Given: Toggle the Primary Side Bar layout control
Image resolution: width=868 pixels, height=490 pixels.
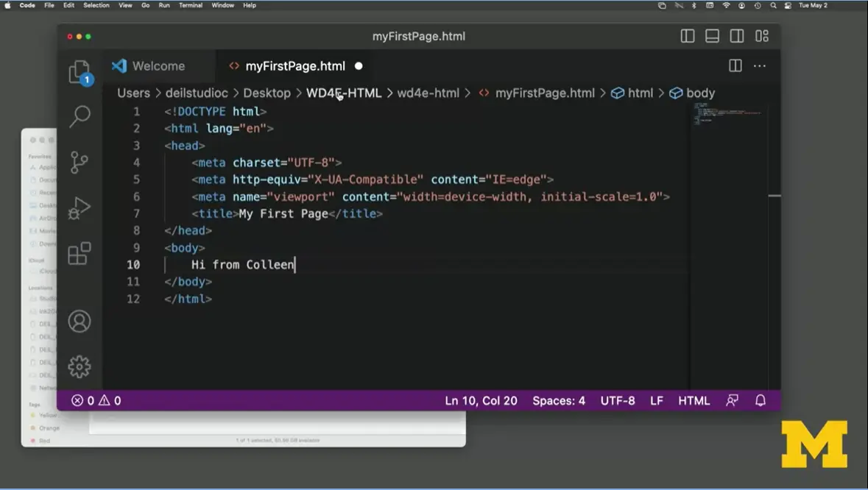Looking at the screenshot, I should point(686,35).
